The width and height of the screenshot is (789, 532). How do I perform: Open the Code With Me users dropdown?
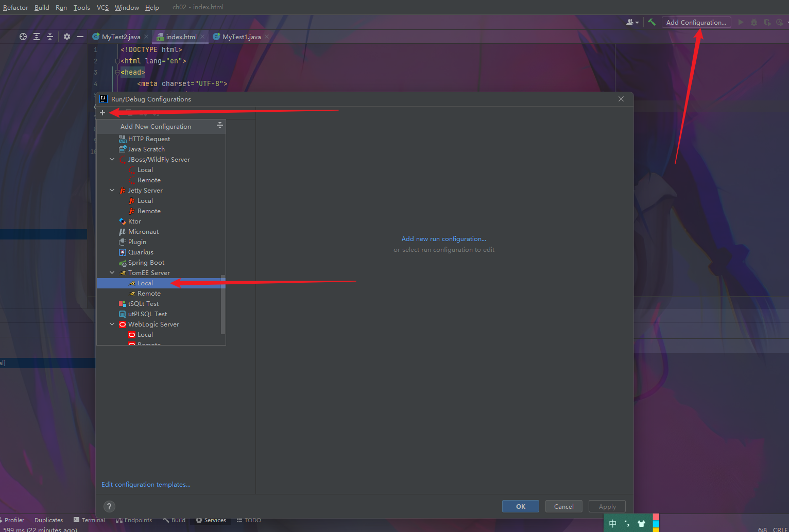632,22
